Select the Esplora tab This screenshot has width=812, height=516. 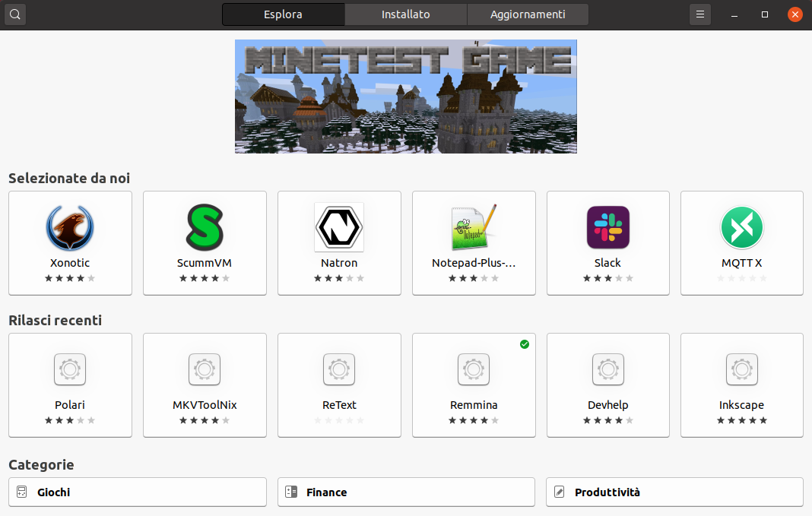[283, 14]
